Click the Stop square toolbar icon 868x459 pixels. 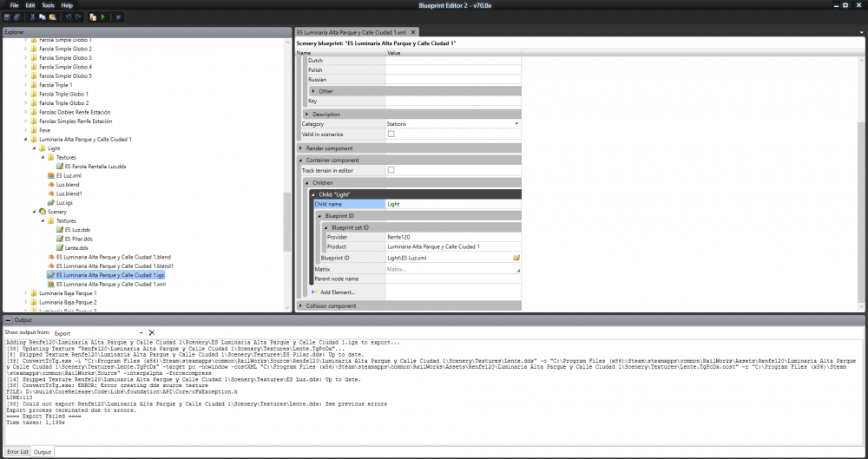(x=119, y=16)
